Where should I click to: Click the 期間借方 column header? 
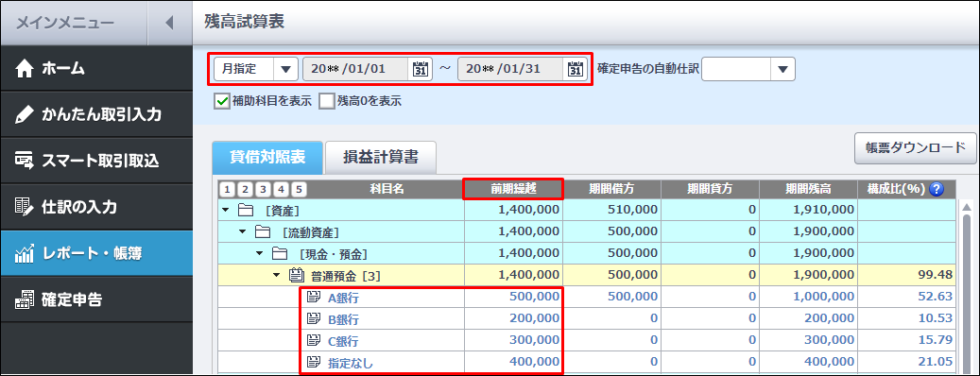611,189
